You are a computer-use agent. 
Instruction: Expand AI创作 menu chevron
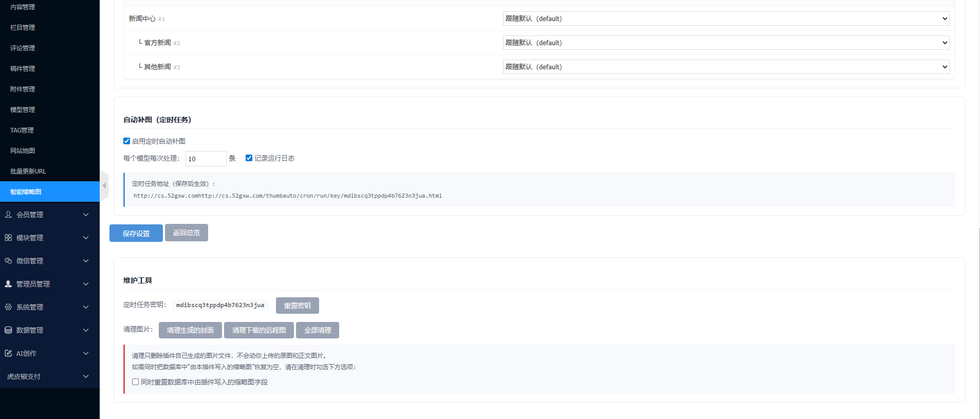tap(86, 353)
